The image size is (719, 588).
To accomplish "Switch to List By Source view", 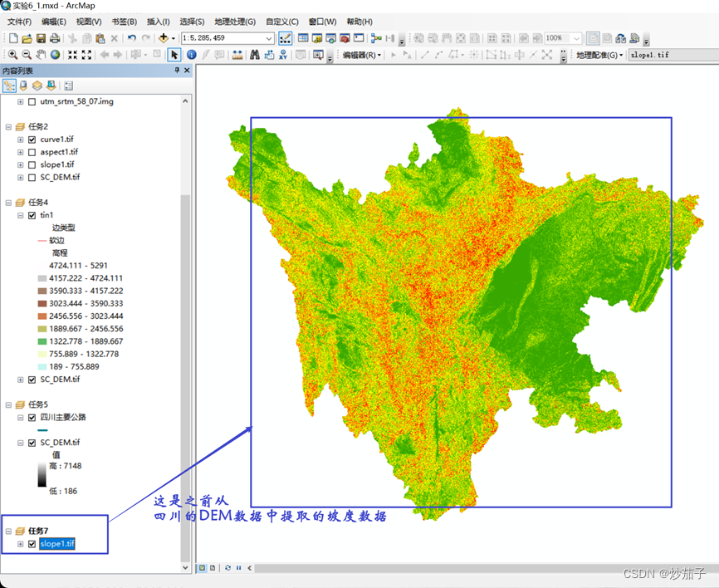I will point(22,86).
